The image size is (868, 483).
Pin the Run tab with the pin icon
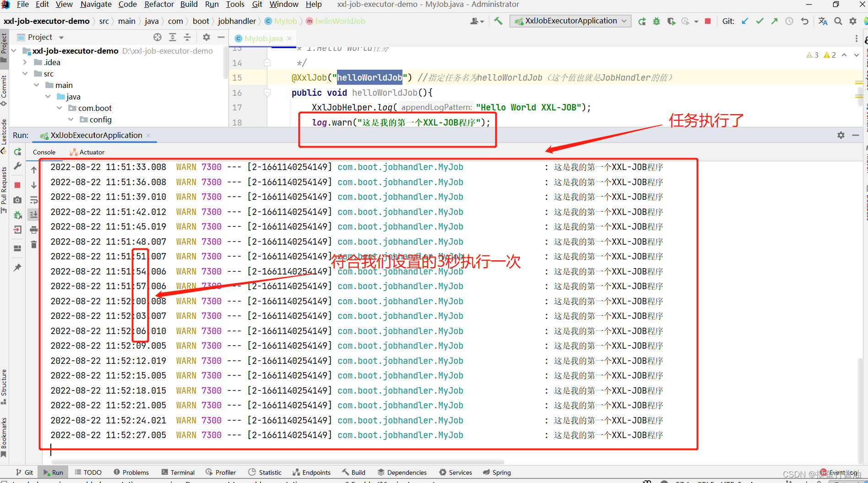point(17,267)
